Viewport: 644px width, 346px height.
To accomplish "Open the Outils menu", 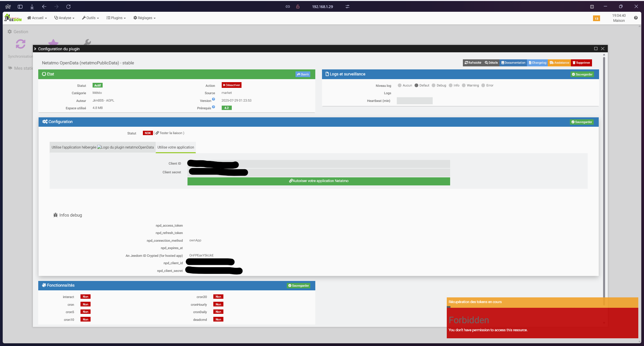I will tap(91, 18).
